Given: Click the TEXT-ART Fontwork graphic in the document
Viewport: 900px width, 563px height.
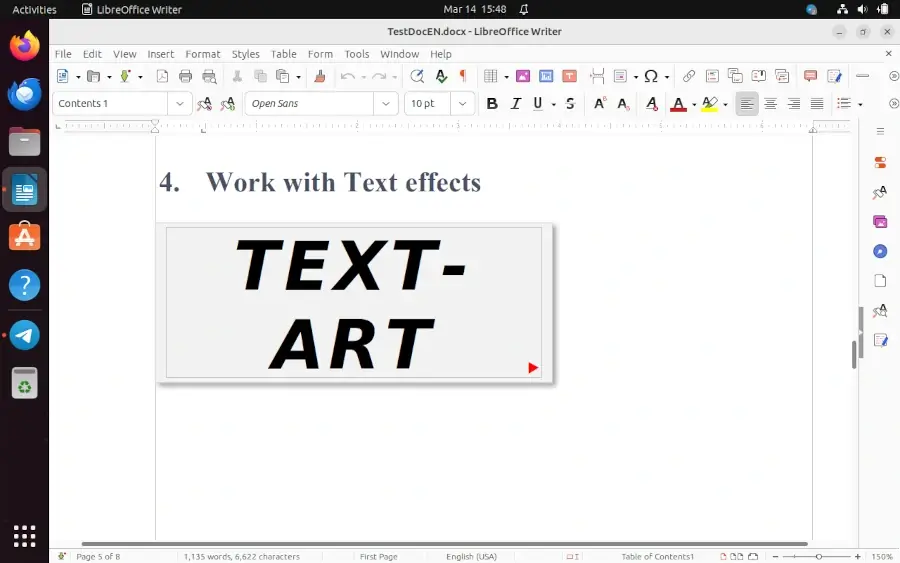Looking at the screenshot, I should pos(353,304).
